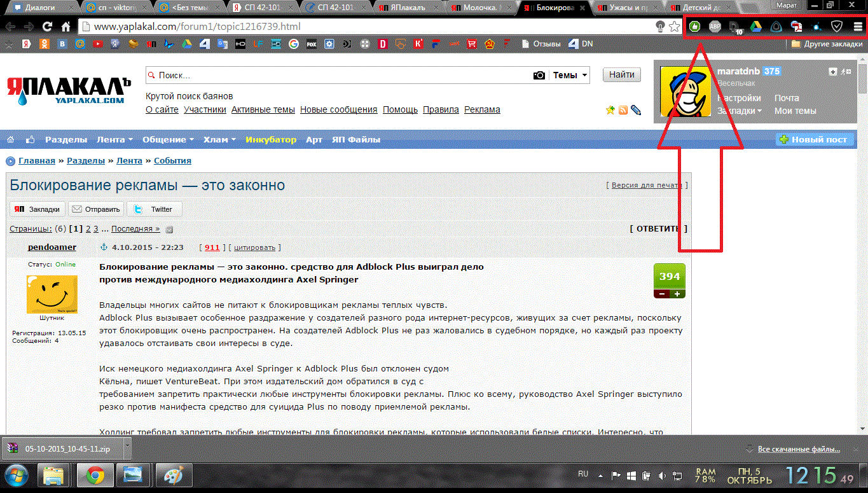The image size is (868, 493).
Task: Open the YouTube bookmark icon
Action: (97, 45)
